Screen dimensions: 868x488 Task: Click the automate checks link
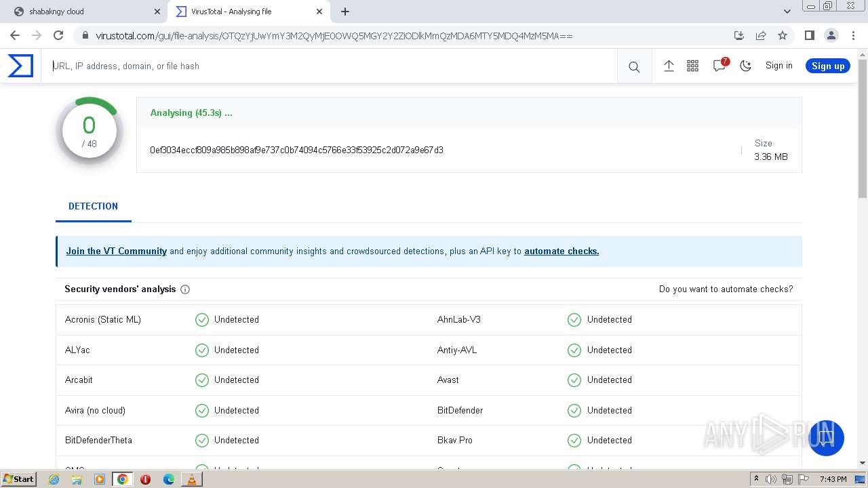click(x=561, y=251)
